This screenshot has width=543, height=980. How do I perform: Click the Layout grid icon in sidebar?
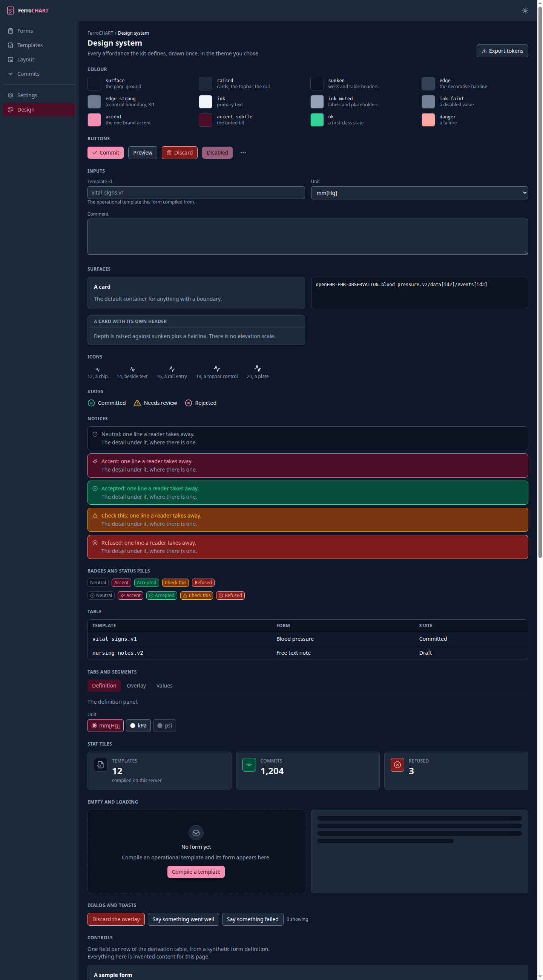pos(11,60)
